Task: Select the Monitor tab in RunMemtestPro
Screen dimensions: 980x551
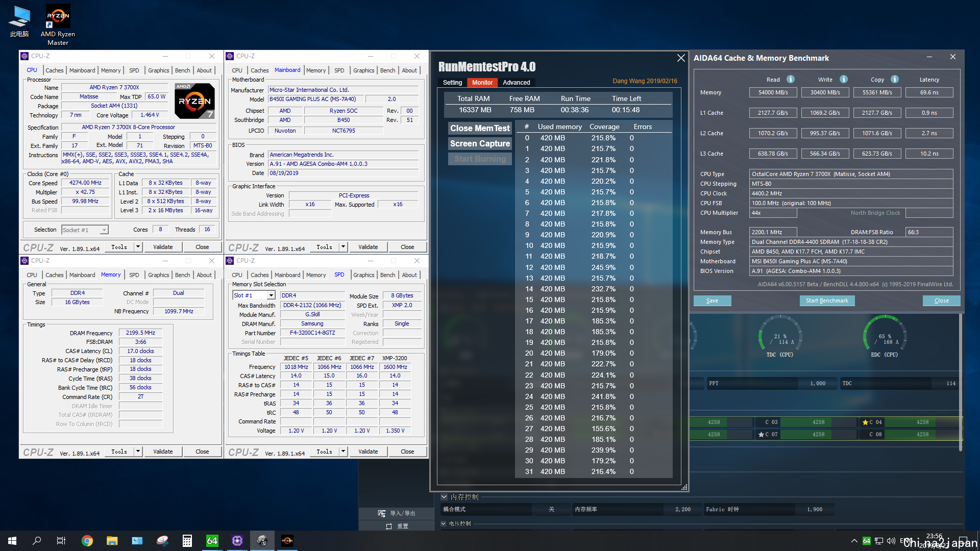Action: point(482,83)
